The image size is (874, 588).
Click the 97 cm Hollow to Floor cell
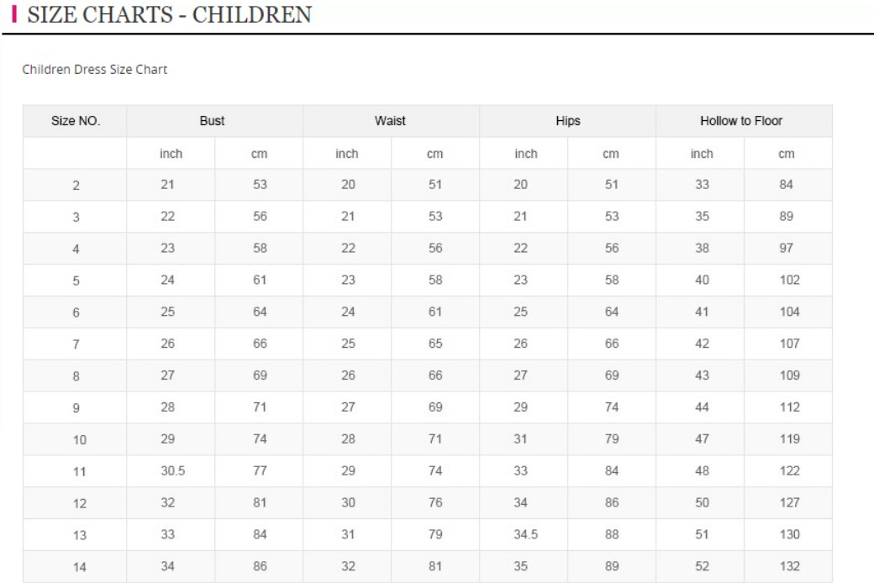(x=787, y=249)
